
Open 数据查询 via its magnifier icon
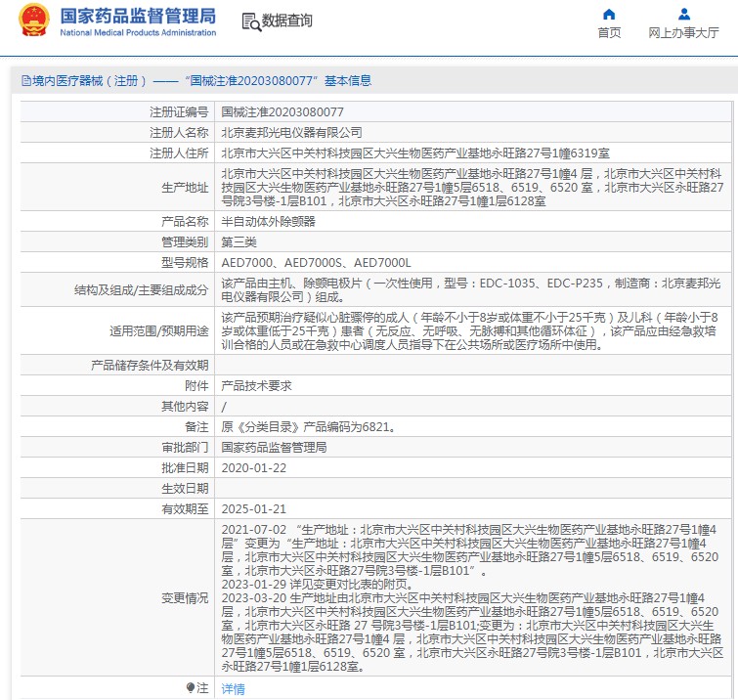[250, 22]
